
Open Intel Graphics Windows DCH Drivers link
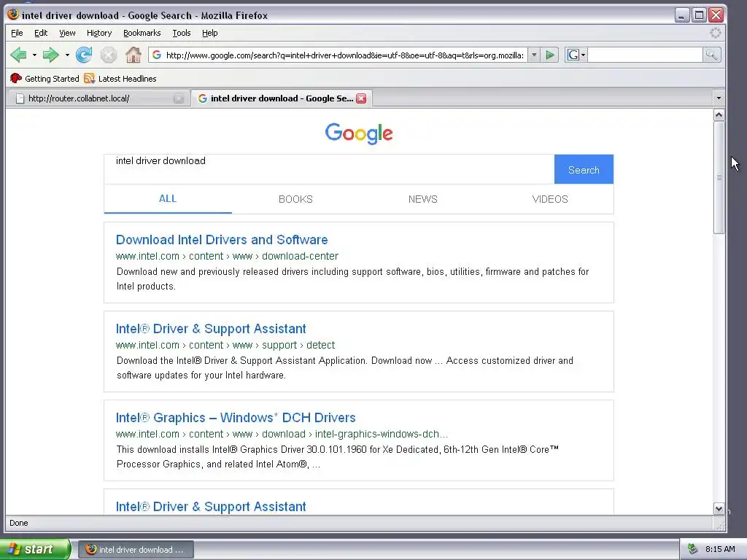[236, 418]
